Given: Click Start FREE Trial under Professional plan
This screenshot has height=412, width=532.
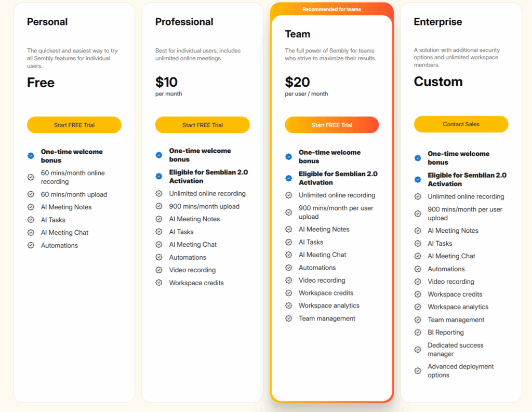Looking at the screenshot, I should [202, 125].
